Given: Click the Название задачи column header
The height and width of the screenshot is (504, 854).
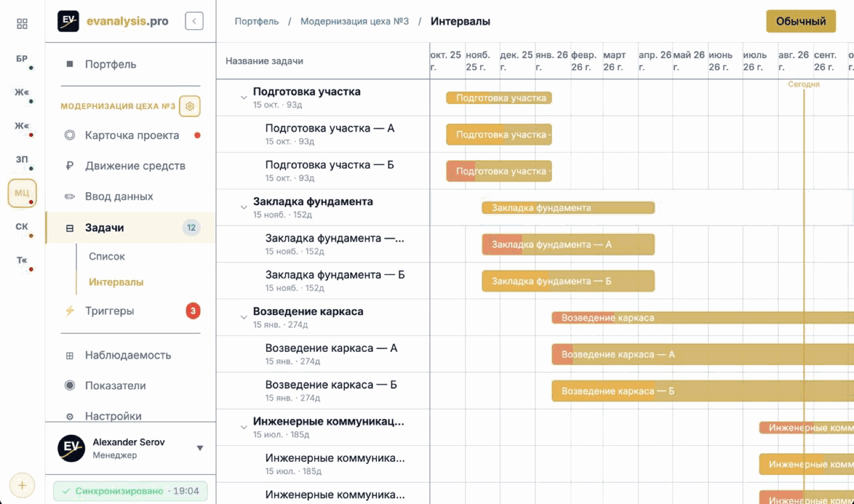Looking at the screenshot, I should [x=264, y=61].
